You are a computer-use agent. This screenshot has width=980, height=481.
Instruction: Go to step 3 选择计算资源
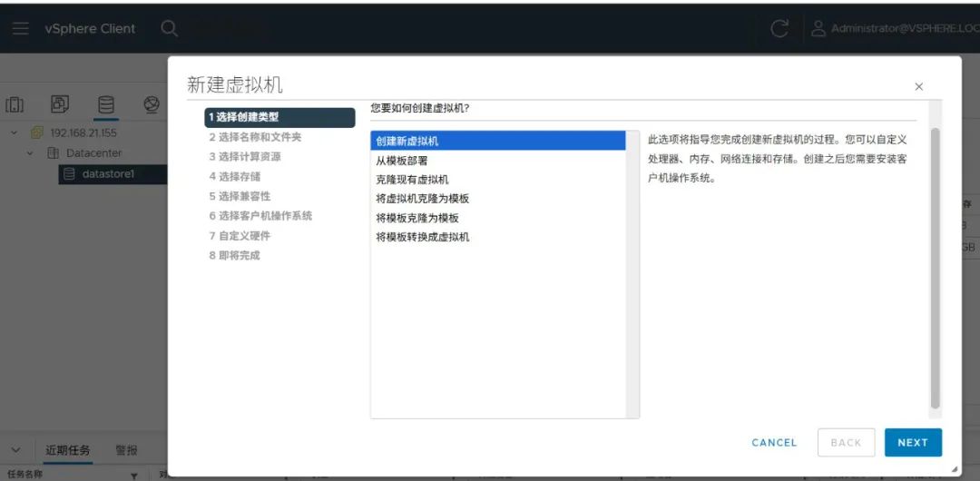tap(245, 157)
